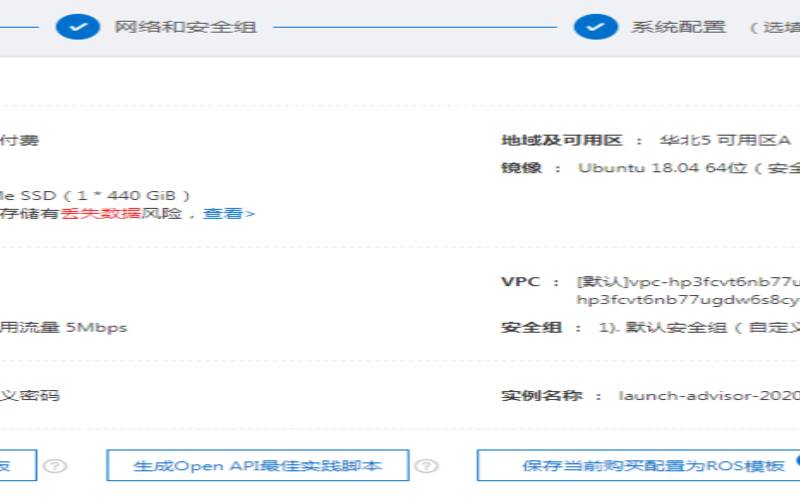800x500 pixels.
Task: Click the 华北5 可用区A region value
Action: click(725, 140)
